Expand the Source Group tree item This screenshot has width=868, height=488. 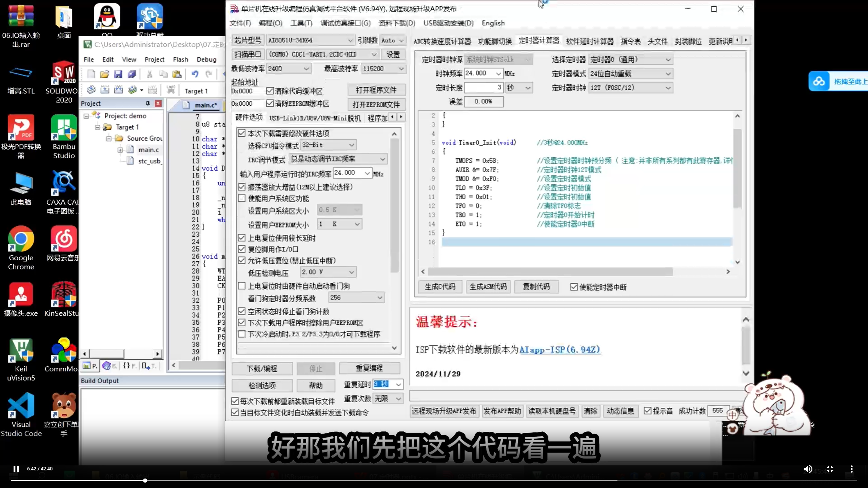[108, 138]
